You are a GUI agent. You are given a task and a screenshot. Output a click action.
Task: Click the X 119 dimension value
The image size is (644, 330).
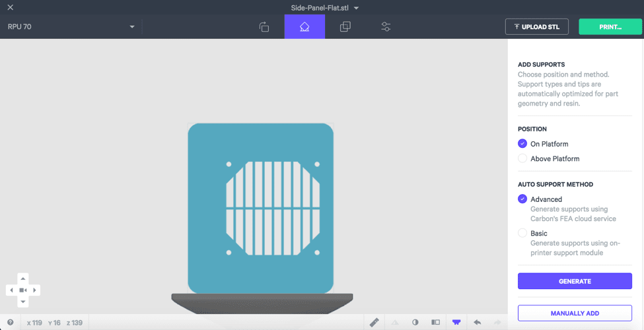34,323
